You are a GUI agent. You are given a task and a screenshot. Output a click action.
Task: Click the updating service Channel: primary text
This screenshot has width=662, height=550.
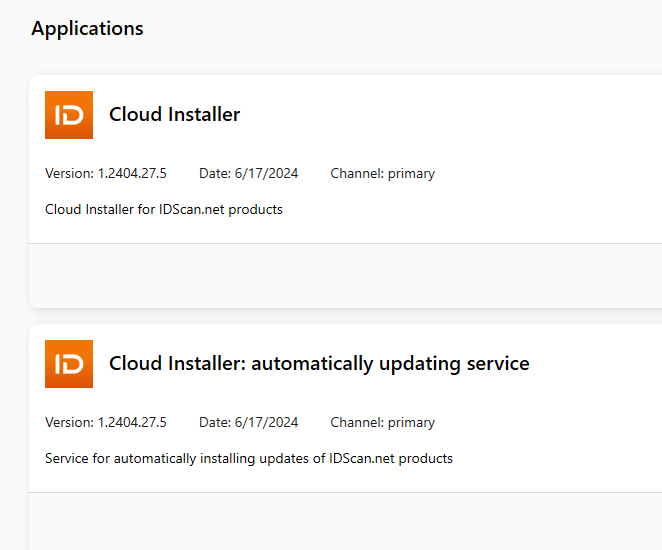[x=383, y=423]
